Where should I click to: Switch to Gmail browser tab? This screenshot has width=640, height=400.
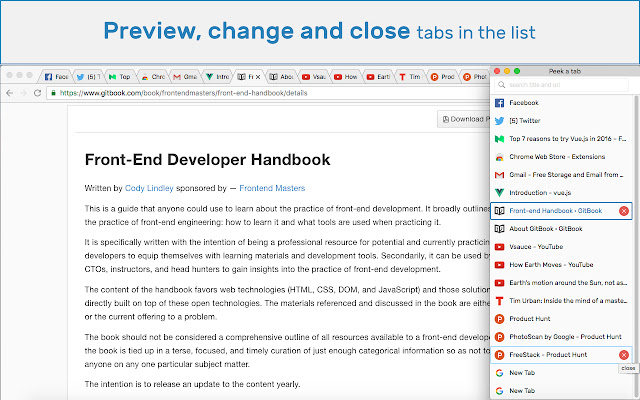pos(185,77)
